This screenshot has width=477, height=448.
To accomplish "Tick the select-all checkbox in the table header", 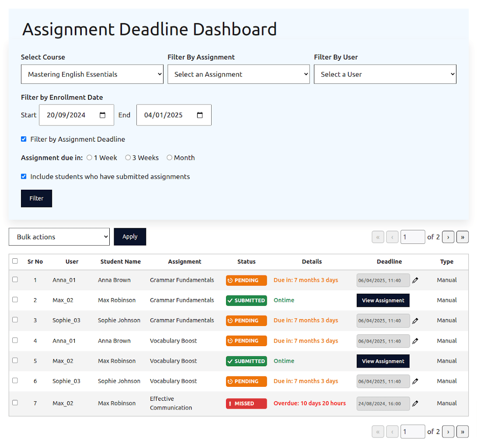I will [15, 261].
